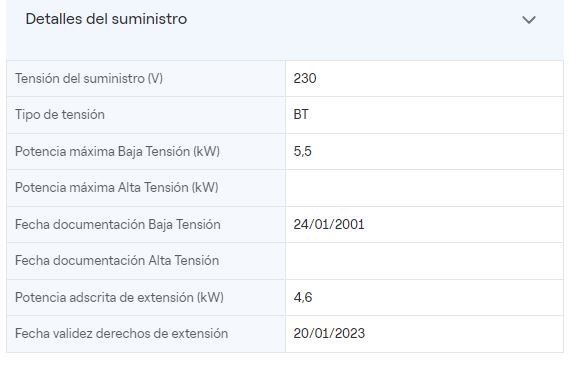The image size is (576, 371).
Task: Select the BT tension type value
Action: pos(301,115)
